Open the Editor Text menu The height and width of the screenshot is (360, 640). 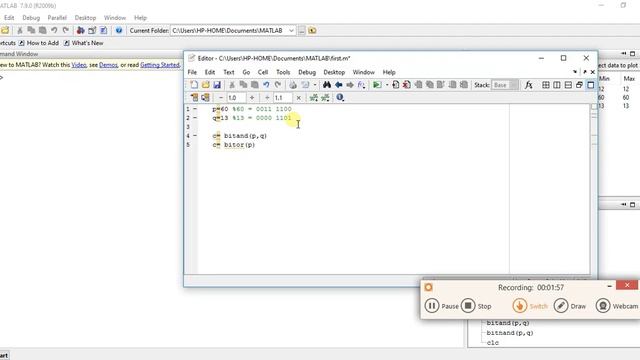coord(229,72)
